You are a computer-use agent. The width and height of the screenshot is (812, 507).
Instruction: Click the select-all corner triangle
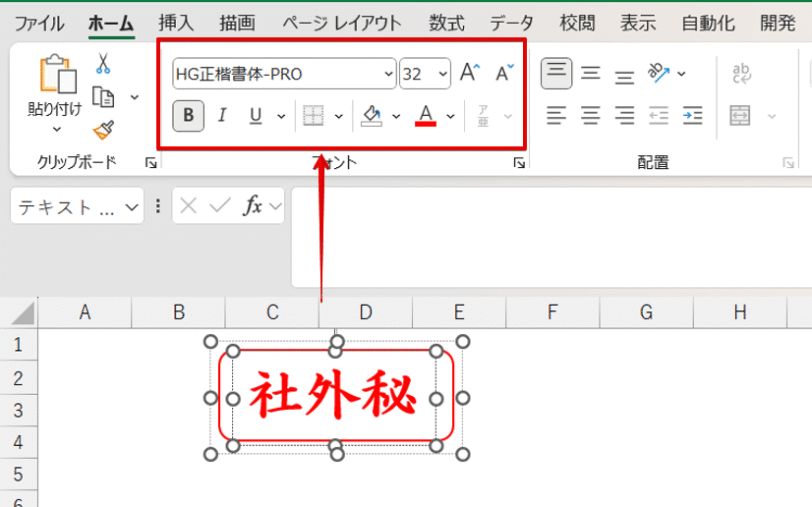[22, 313]
